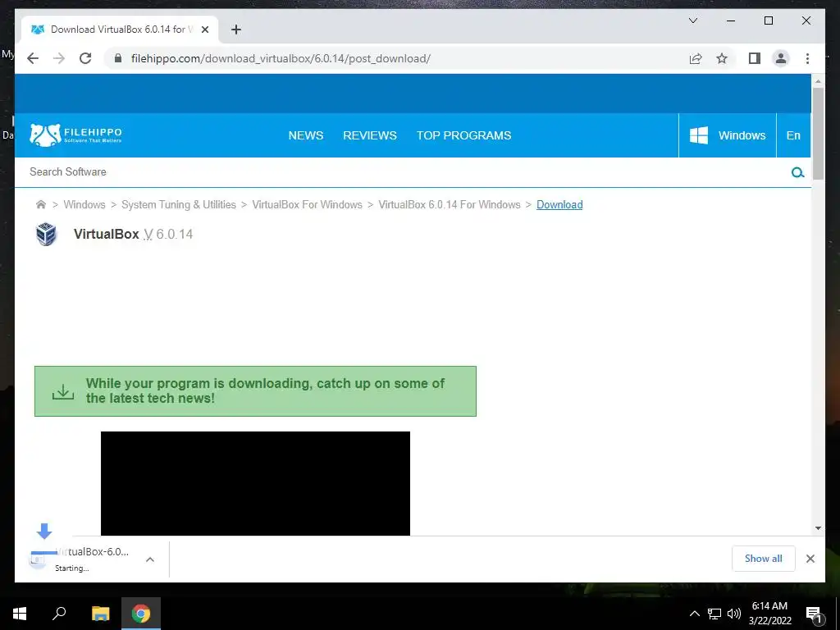The height and width of the screenshot is (630, 840).
Task: Open Chrome three-dot menu
Action: click(807, 58)
